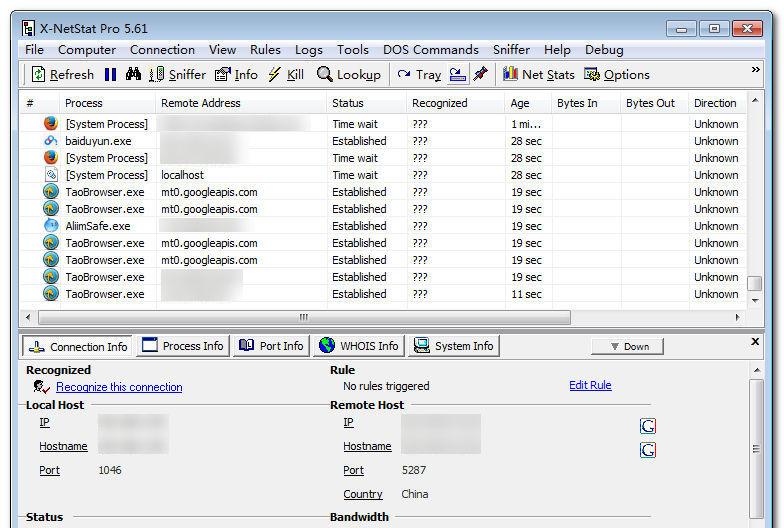This screenshot has width=784, height=528.
Task: Click the Recognized column header
Action: (x=456, y=103)
